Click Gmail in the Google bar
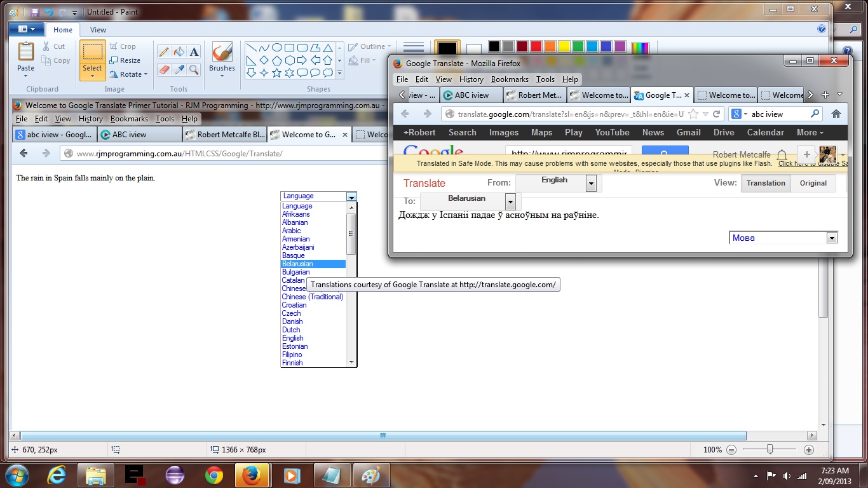 (688, 132)
